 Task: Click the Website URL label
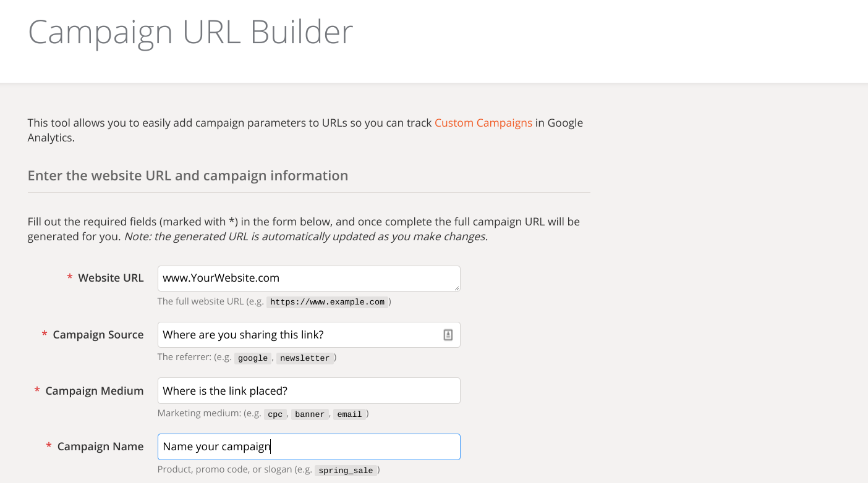click(111, 278)
